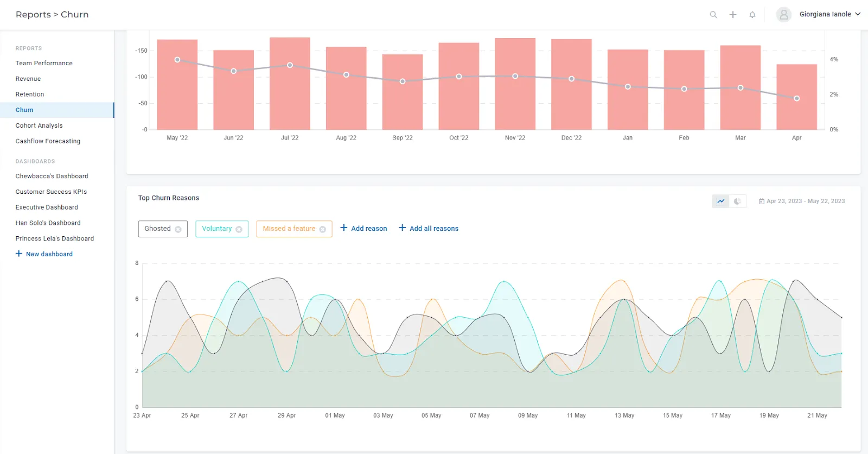Click the Jul '22 churn bar

[290, 84]
